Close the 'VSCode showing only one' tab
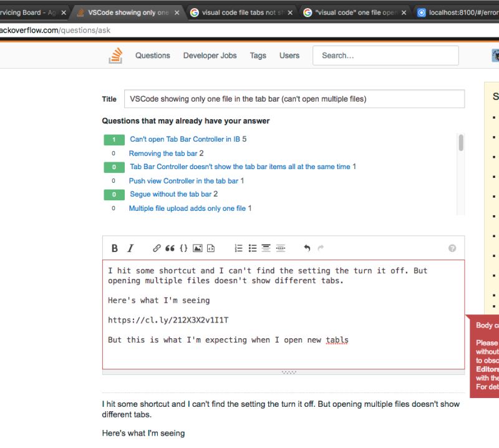This screenshot has height=448, width=499. coord(177,12)
